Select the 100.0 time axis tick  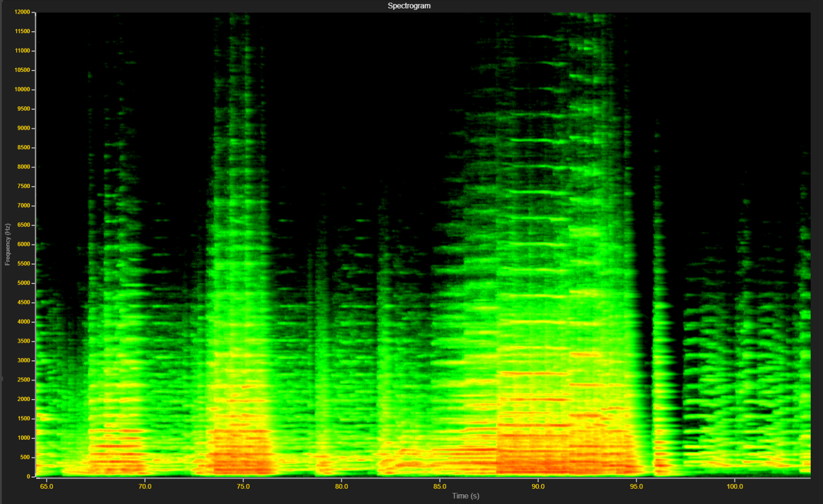tap(735, 486)
